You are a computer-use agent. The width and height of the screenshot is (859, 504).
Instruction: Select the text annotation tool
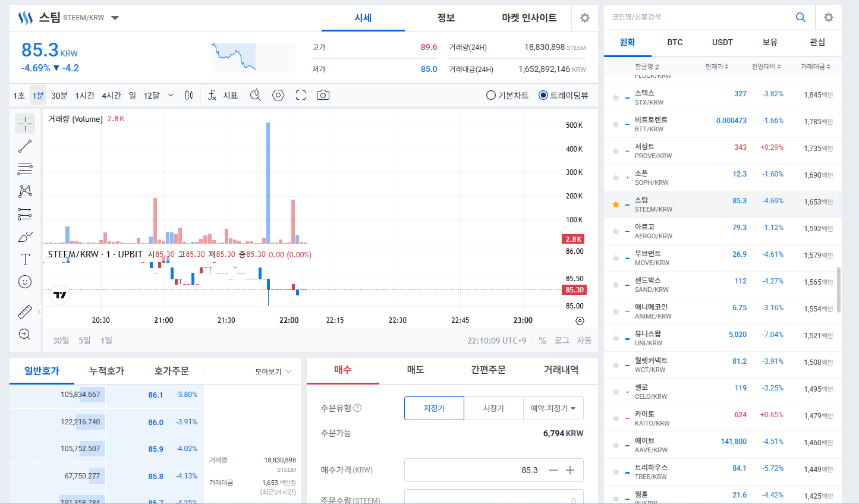25,259
